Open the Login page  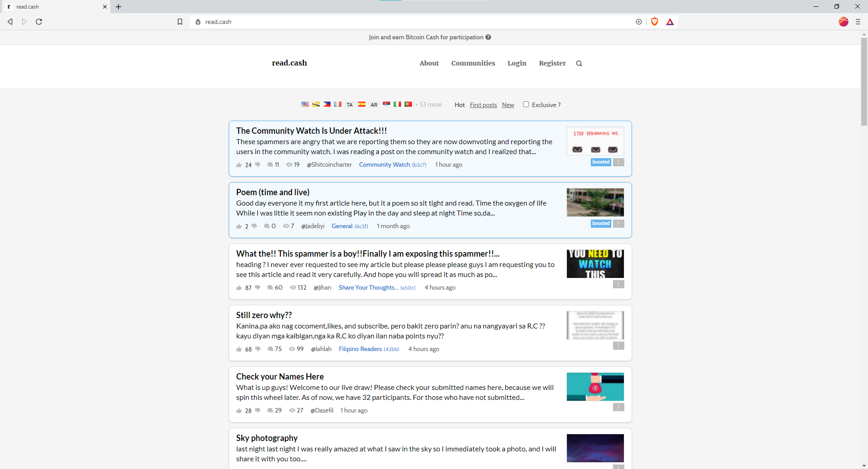pyautogui.click(x=517, y=63)
